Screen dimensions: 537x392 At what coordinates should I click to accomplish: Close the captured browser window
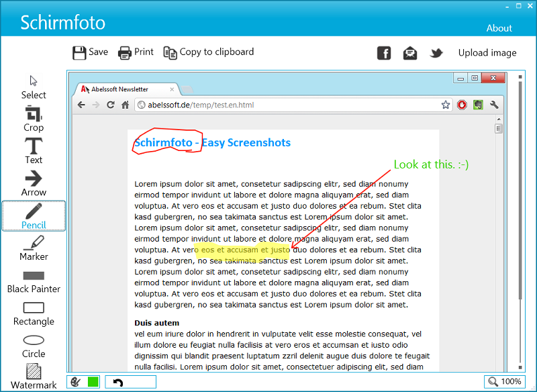[493, 78]
